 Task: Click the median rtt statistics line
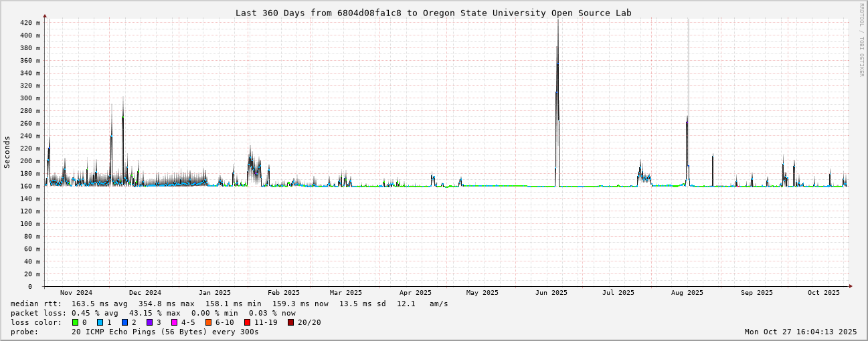(229, 304)
